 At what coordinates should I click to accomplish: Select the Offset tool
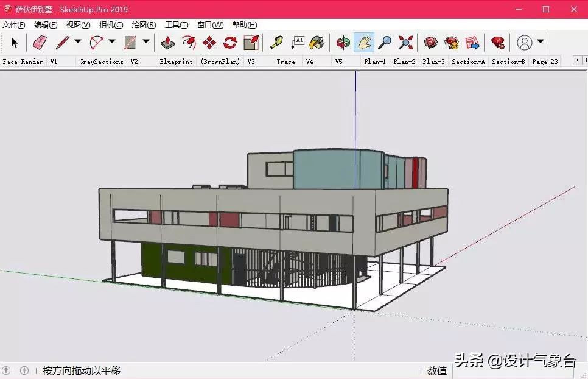coord(189,43)
